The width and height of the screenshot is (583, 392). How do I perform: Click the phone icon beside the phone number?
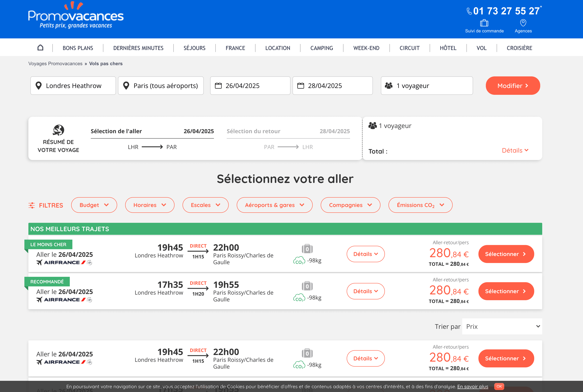coord(469,11)
